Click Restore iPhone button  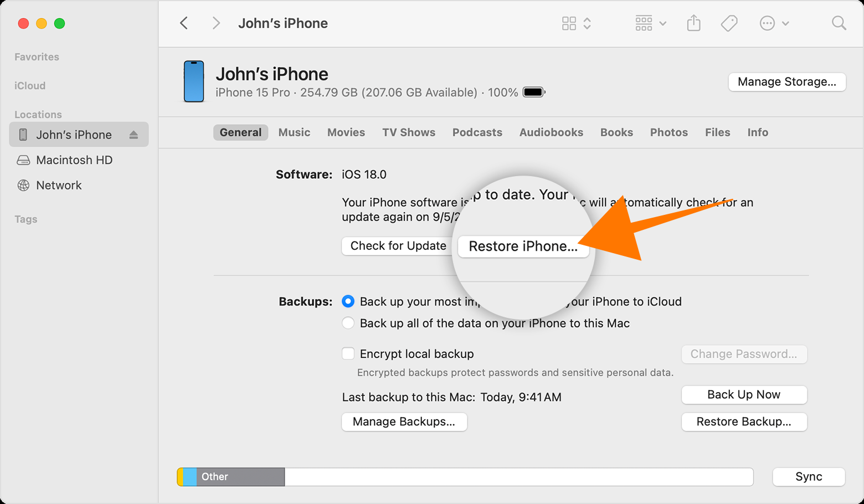pyautogui.click(x=523, y=246)
